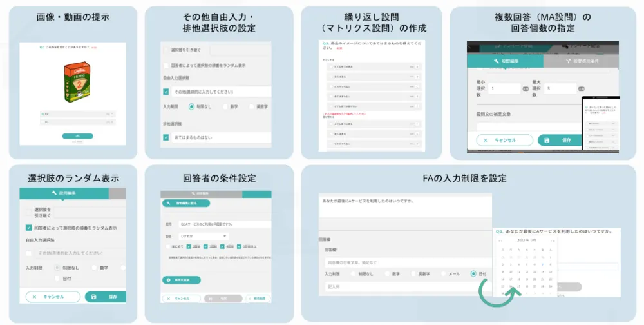This screenshot has height=325, width=644.
Task: Click the 最大選択数 input field
Action: (559, 88)
